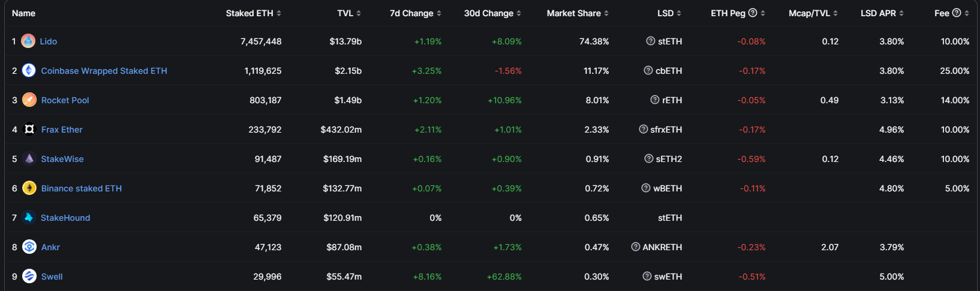The width and height of the screenshot is (980, 291).
Task: Click the Lido protocol logo icon
Action: point(28,41)
